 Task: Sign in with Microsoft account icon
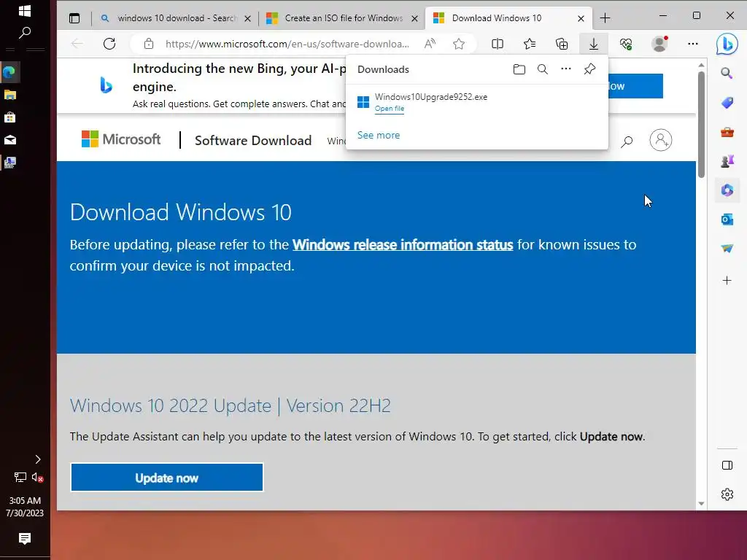(x=661, y=140)
